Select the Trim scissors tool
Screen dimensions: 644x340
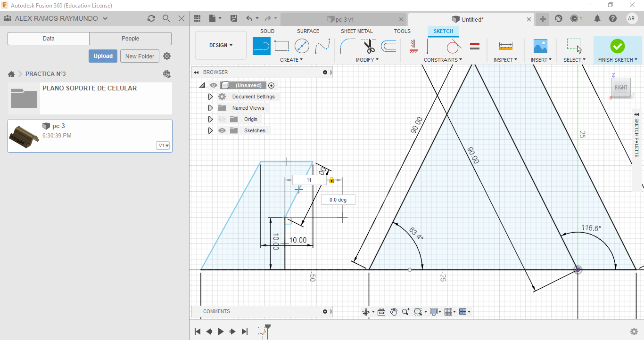[369, 46]
